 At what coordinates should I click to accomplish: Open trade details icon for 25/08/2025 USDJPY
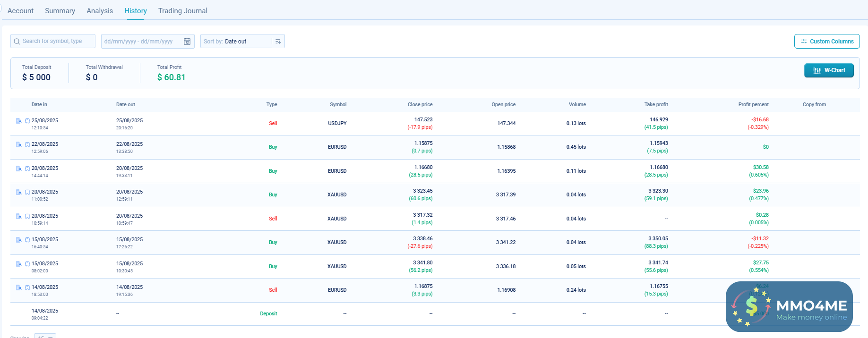[x=19, y=121]
